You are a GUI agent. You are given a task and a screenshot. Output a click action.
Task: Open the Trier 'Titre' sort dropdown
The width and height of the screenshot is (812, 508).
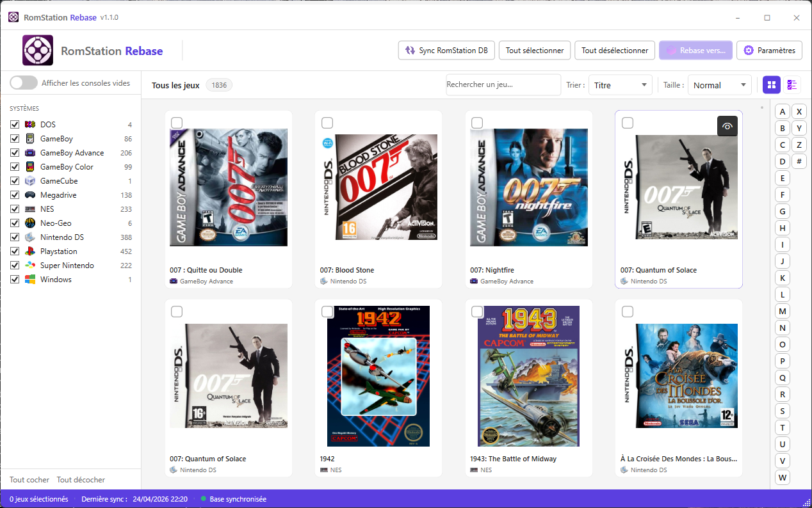620,85
